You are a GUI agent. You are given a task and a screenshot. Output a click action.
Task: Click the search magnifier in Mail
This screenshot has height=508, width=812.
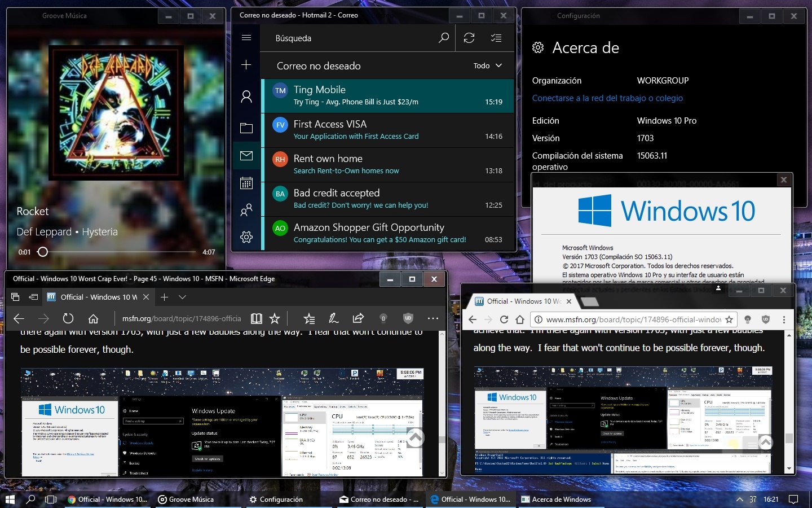coord(444,38)
